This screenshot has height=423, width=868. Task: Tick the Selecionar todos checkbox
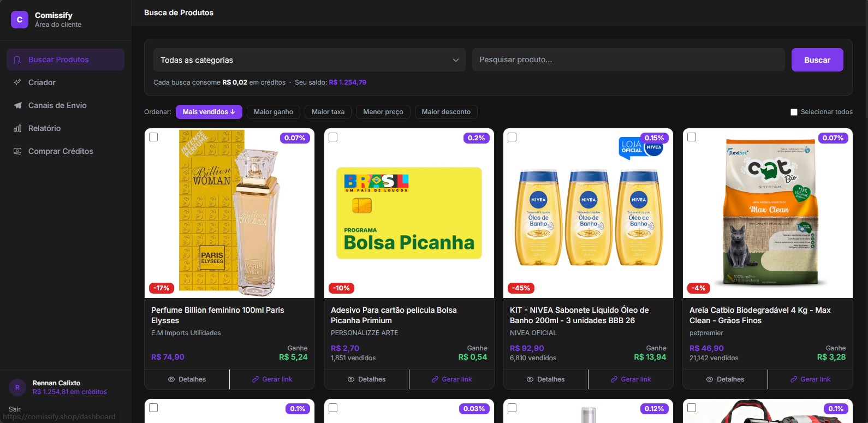[x=794, y=112]
